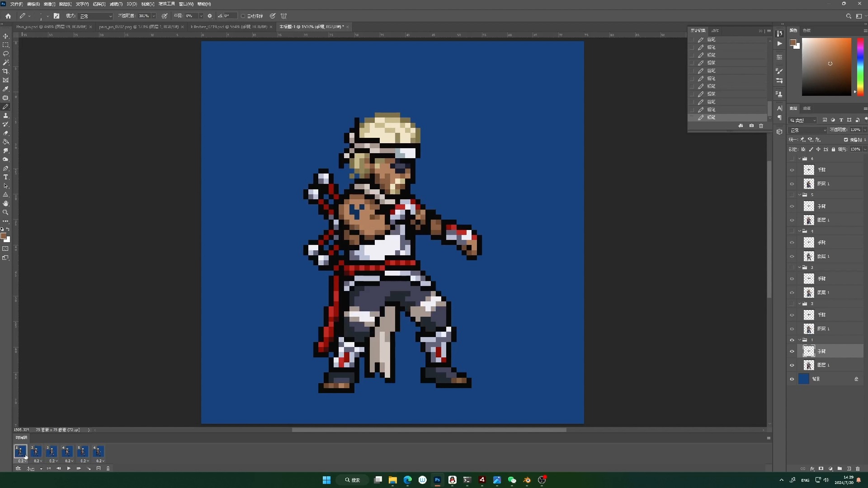This screenshot has width=868, height=488.
Task: Click foreground color swatch in toolbar
Action: coord(4,236)
